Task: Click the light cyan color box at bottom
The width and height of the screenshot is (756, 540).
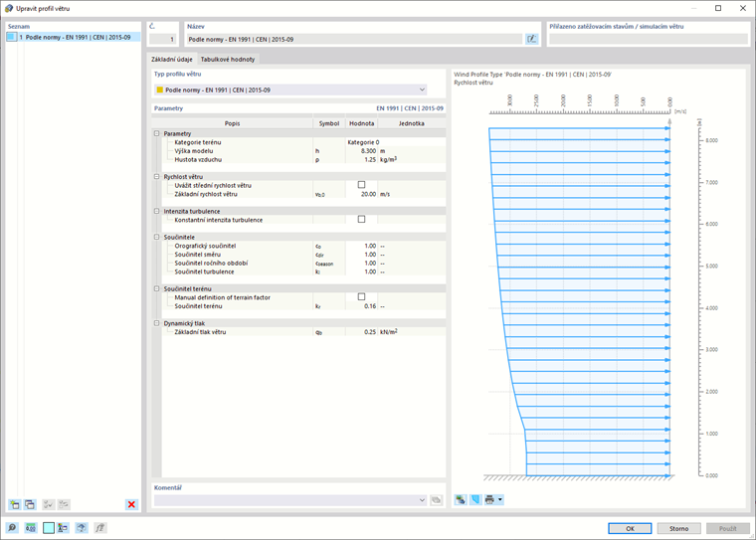Action: coord(48,528)
